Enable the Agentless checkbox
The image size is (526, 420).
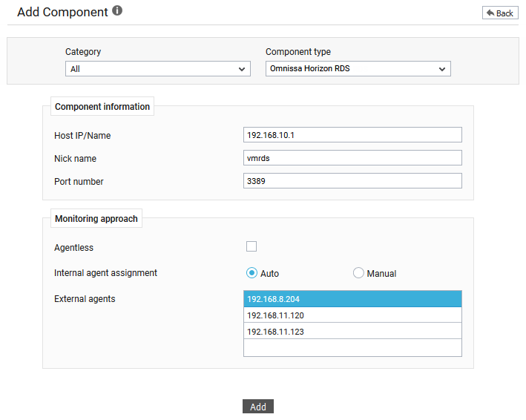coord(252,246)
